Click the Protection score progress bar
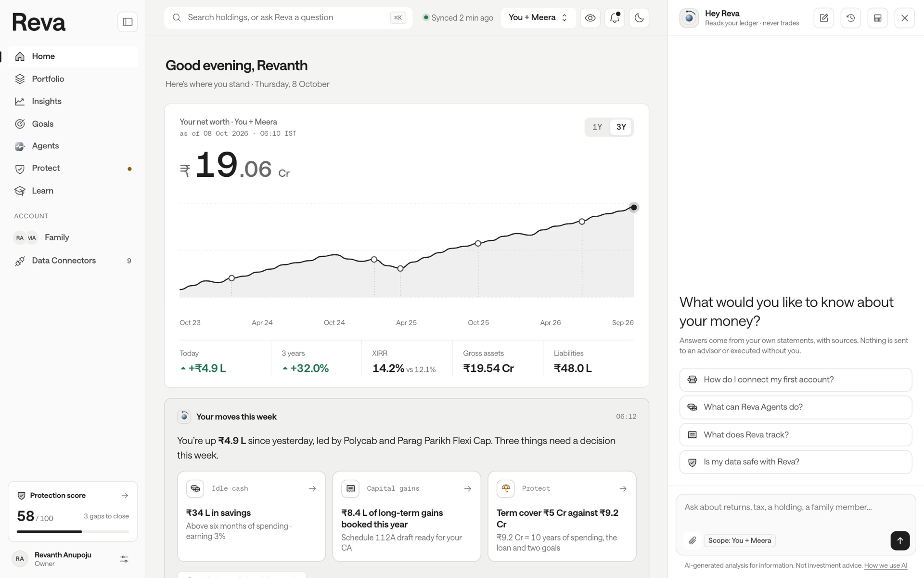This screenshot has width=924, height=578. 73,531
